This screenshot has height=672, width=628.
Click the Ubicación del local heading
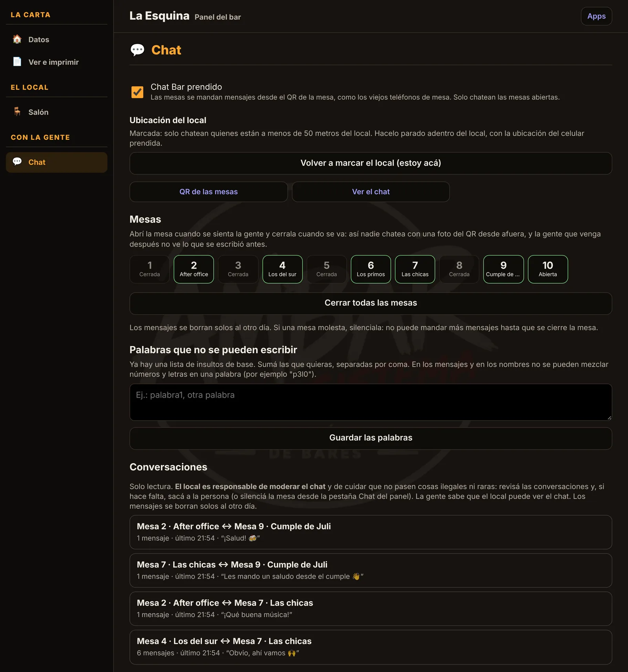[168, 120]
